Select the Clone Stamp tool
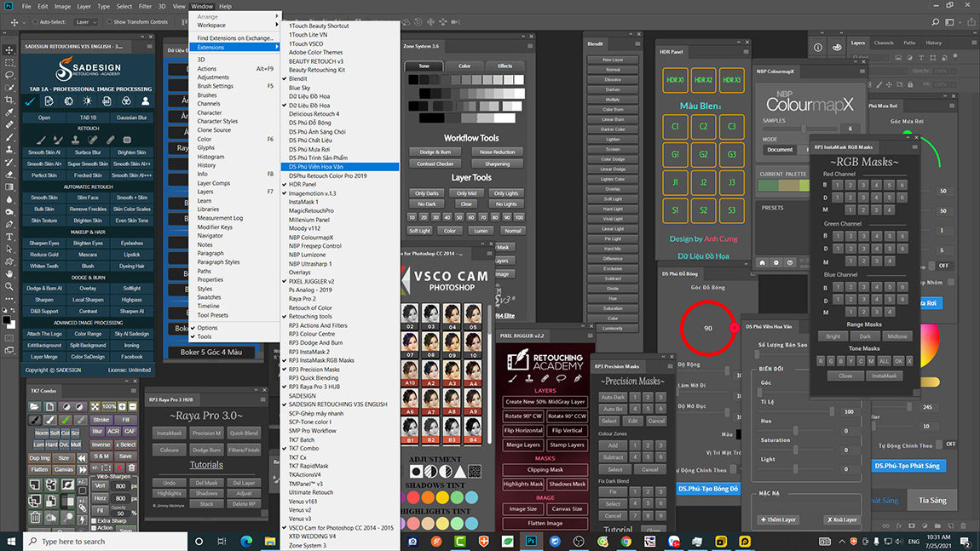Image resolution: width=980 pixels, height=551 pixels. pyautogui.click(x=9, y=149)
